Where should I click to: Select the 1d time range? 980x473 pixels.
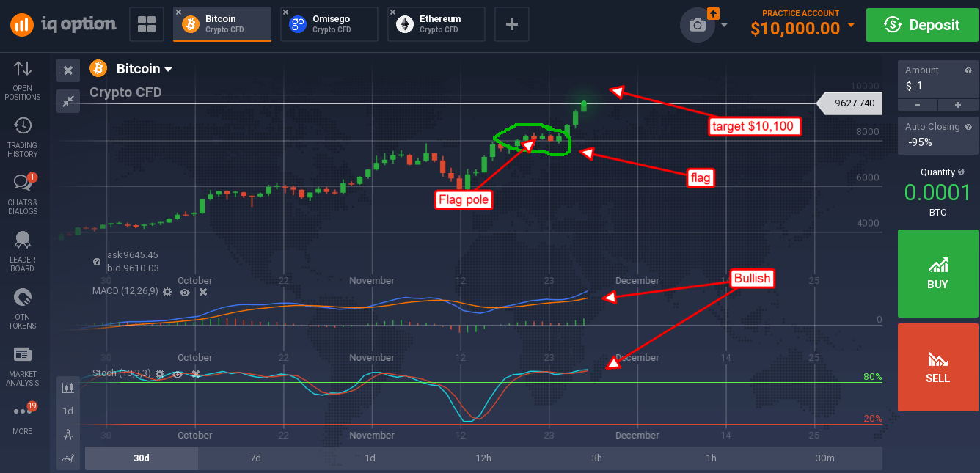click(370, 458)
